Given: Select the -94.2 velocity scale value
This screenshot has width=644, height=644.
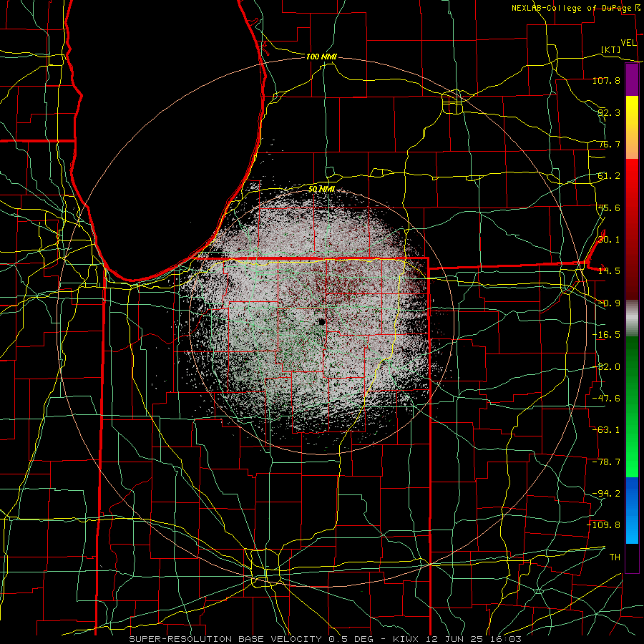Looking at the screenshot, I should click(606, 494).
